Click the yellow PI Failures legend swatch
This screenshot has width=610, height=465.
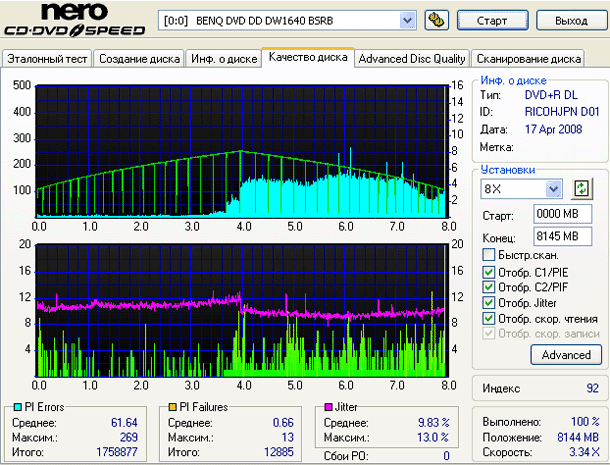[x=172, y=407]
